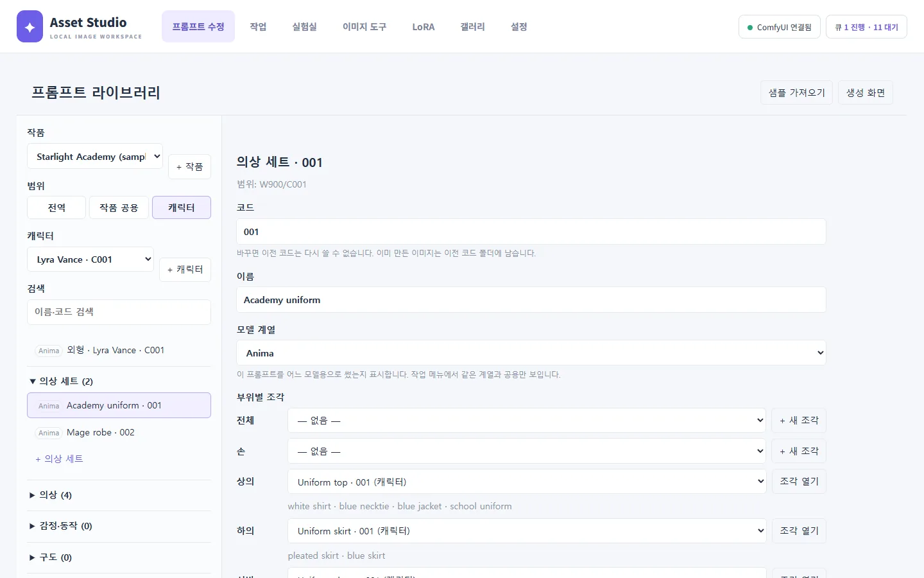Click the 샘플 가져오기 button

tap(797, 92)
